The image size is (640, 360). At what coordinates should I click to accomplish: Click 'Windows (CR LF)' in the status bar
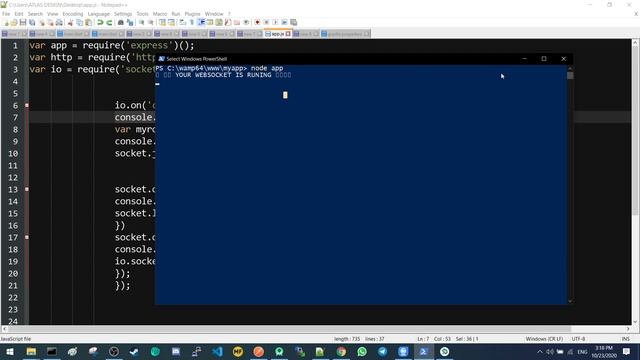click(544, 339)
